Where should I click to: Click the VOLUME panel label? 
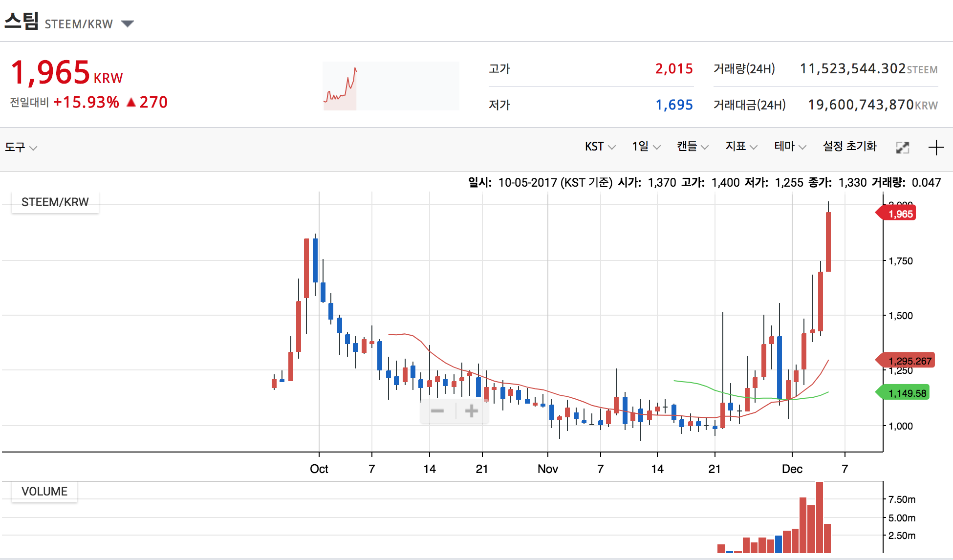tap(44, 492)
